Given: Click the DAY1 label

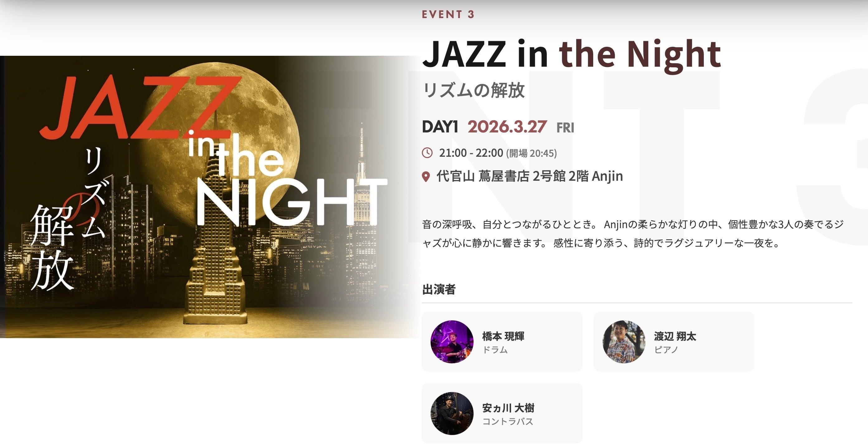Looking at the screenshot, I should 440,127.
